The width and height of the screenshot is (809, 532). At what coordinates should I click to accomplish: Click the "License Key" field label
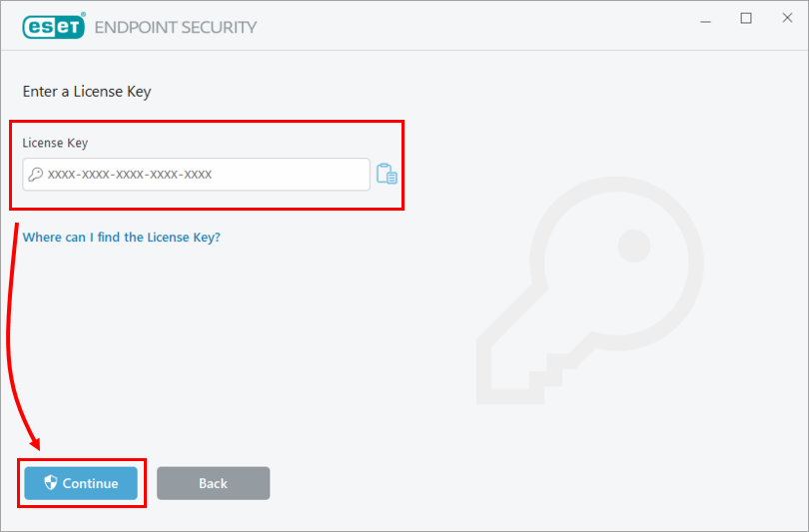(x=56, y=144)
